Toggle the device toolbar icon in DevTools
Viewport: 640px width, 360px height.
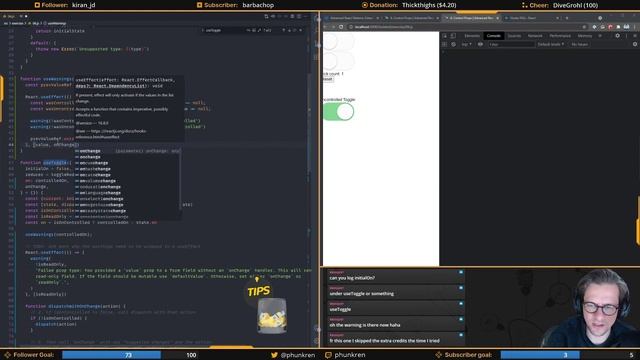(453, 36)
